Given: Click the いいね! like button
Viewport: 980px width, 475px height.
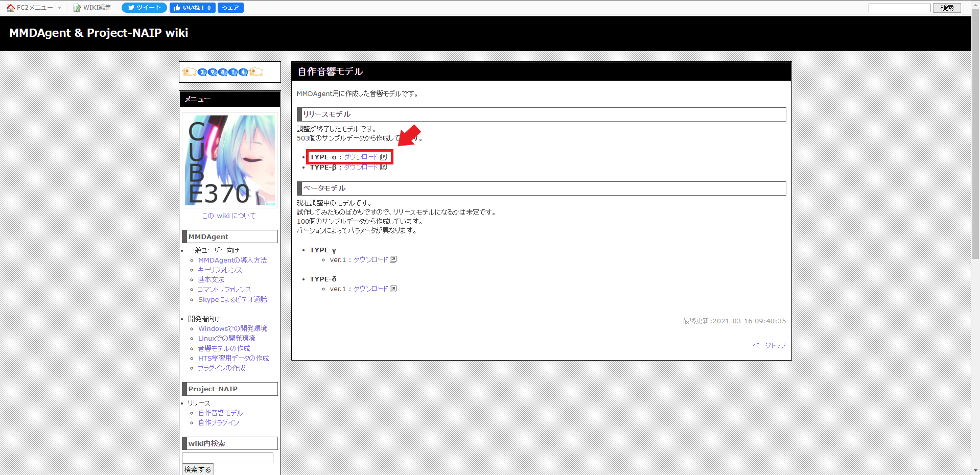Looking at the screenshot, I should coord(192,8).
